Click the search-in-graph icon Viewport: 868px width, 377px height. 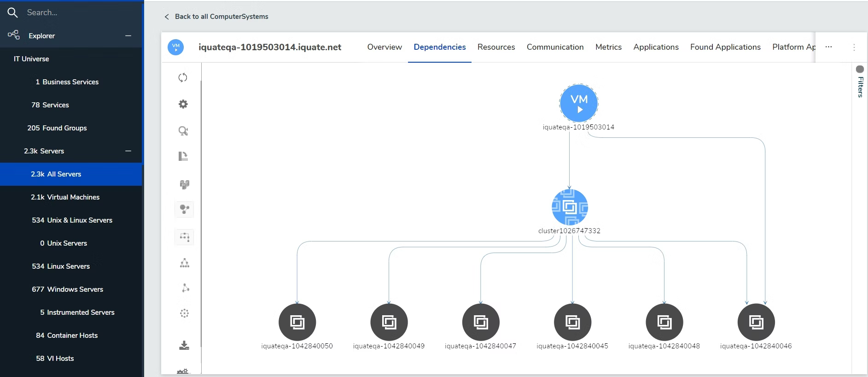pyautogui.click(x=183, y=131)
